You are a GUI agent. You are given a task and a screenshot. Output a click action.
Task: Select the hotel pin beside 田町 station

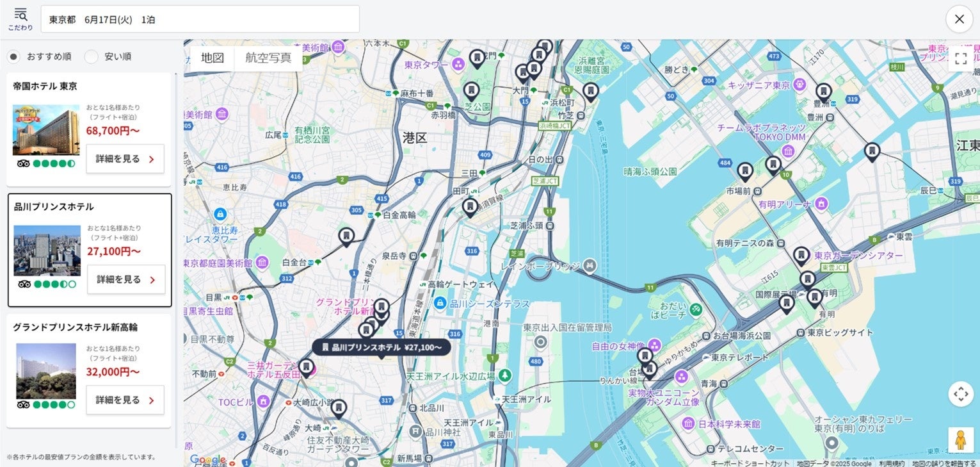(x=470, y=208)
